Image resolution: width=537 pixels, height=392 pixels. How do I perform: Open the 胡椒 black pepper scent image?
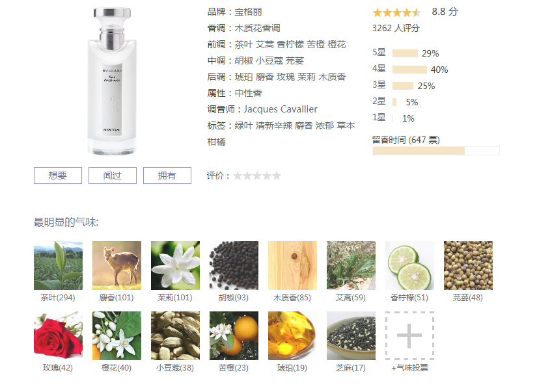234,265
